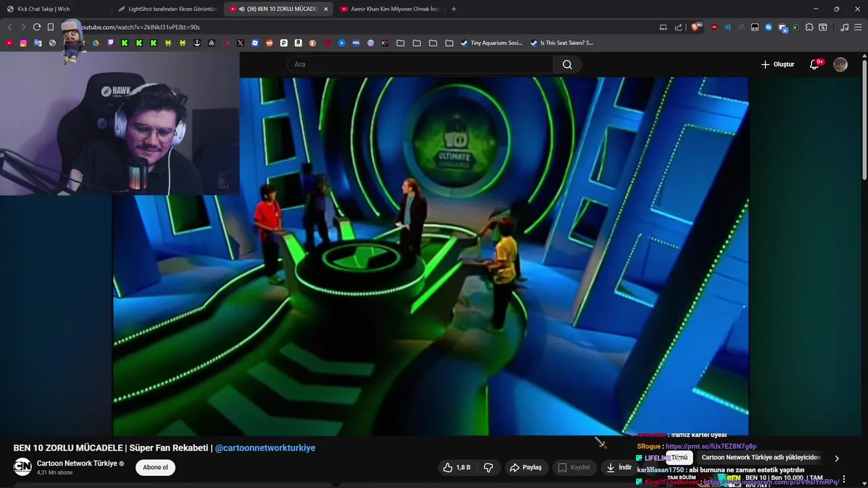Open the uBlock Origin extension icon
868x488 pixels.
pyautogui.click(x=714, y=27)
